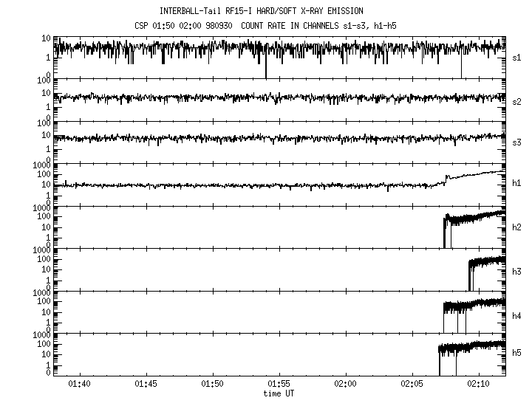Select the h1 channel label
The width and height of the screenshot is (532, 406).
(516, 185)
